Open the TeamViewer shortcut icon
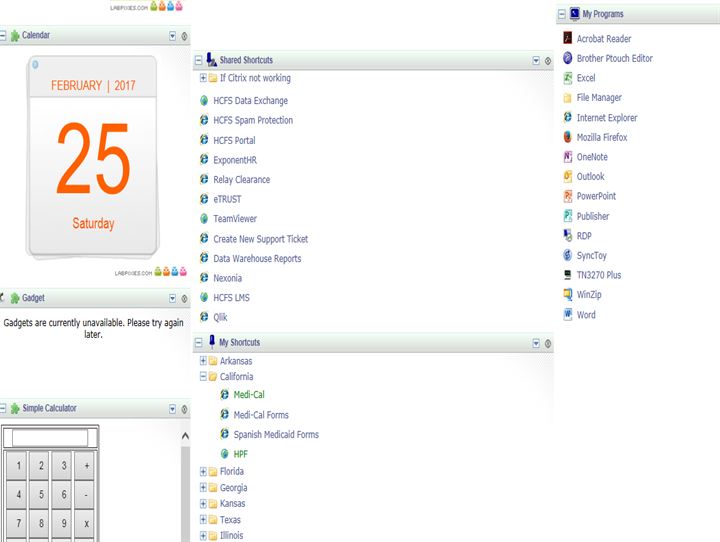The width and height of the screenshot is (720, 542). click(204, 219)
